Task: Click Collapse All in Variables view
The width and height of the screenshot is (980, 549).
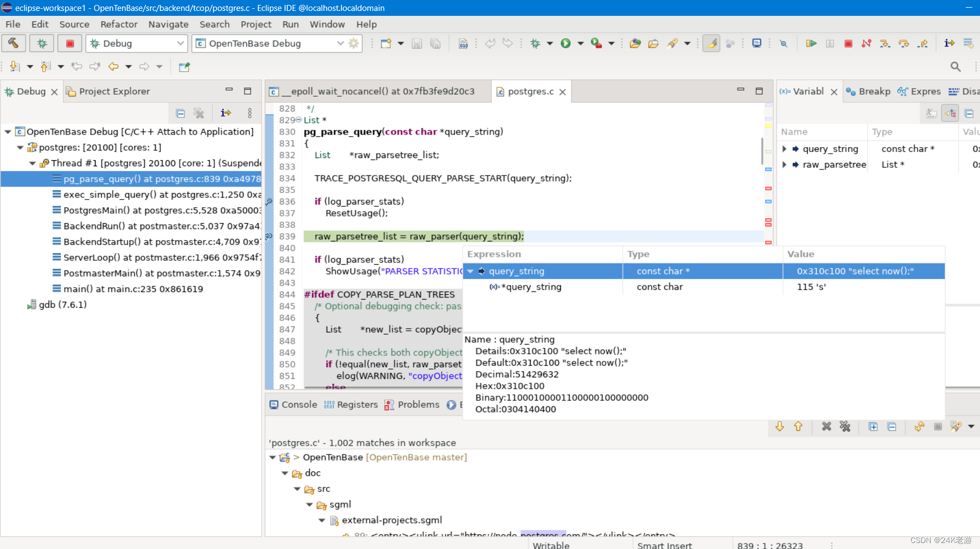Action: (x=969, y=113)
